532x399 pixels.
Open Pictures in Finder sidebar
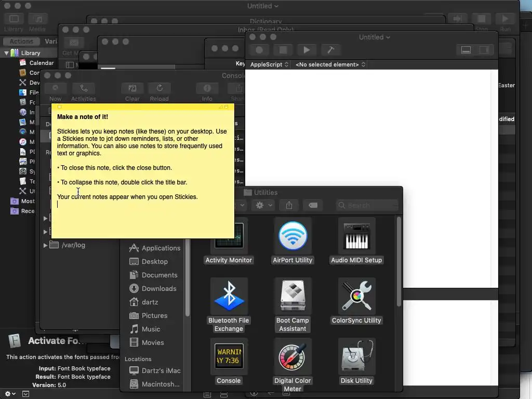click(149, 315)
